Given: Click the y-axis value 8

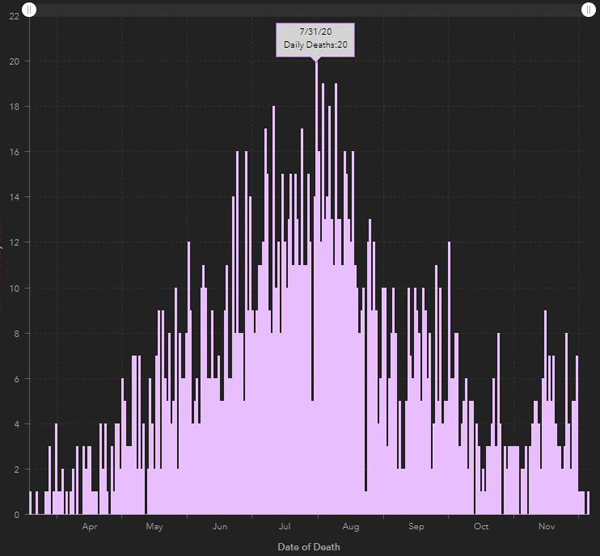Looking at the screenshot, I should pos(16,333).
